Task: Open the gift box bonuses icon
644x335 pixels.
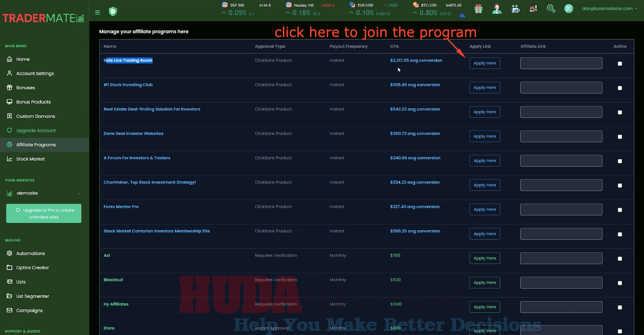Action: [x=478, y=9]
